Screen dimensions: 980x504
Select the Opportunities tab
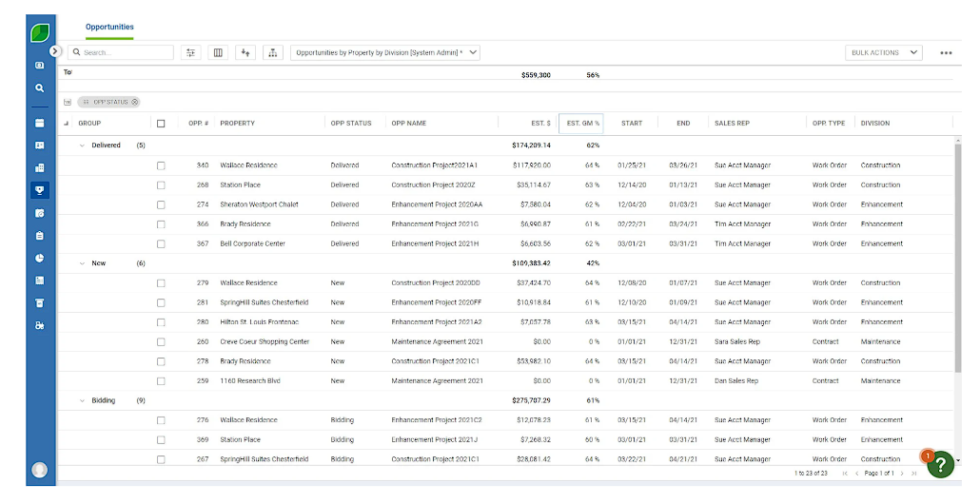click(109, 28)
